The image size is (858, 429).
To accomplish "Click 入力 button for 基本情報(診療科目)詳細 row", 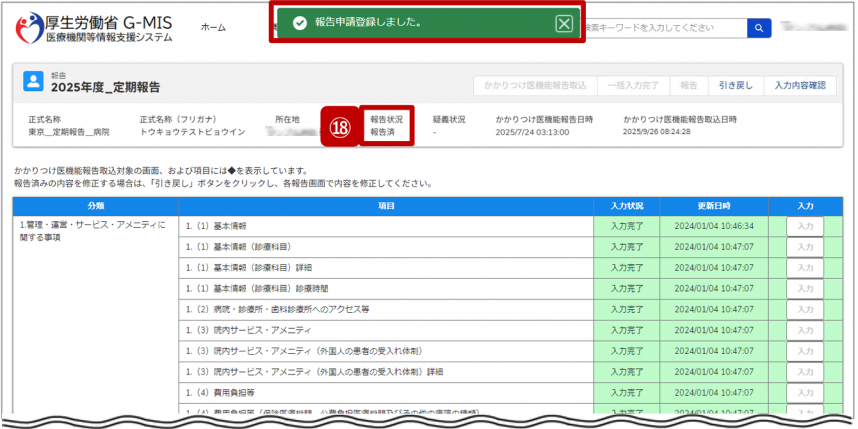I will [x=804, y=268].
